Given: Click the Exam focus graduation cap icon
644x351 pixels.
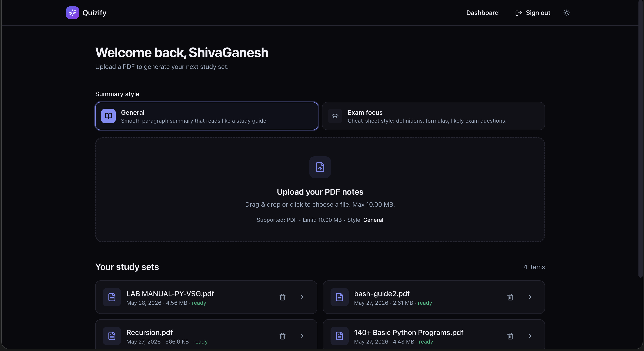Looking at the screenshot, I should pyautogui.click(x=335, y=116).
